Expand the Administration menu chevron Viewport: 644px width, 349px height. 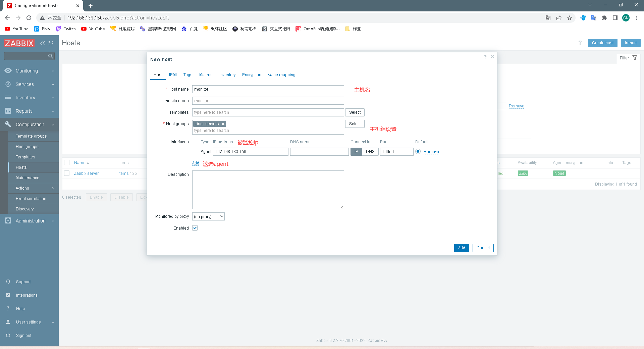pos(53,221)
